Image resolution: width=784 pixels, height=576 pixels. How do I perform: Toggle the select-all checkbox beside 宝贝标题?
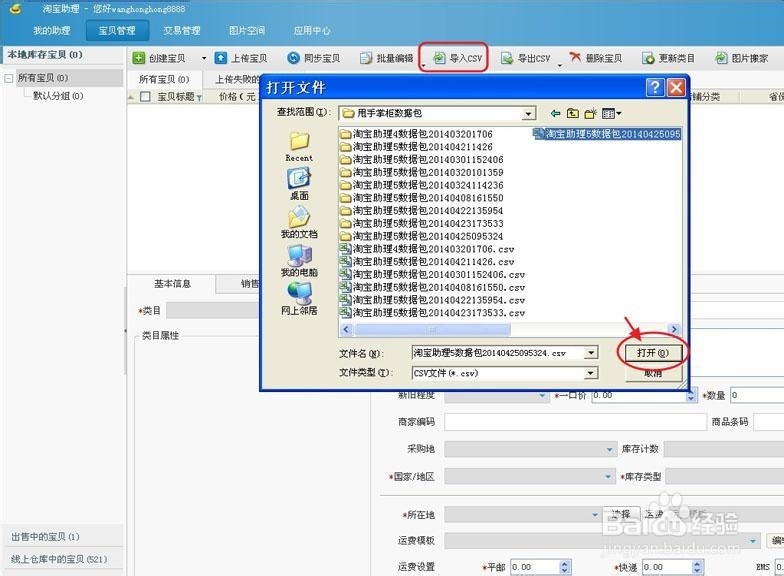[x=146, y=96]
